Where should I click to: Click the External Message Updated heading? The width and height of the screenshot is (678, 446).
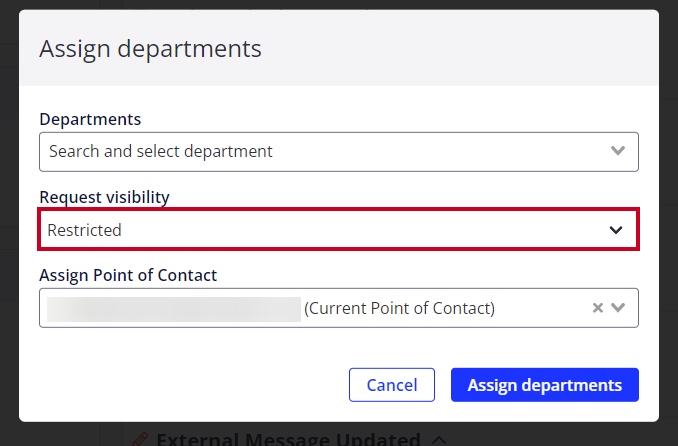click(x=288, y=439)
